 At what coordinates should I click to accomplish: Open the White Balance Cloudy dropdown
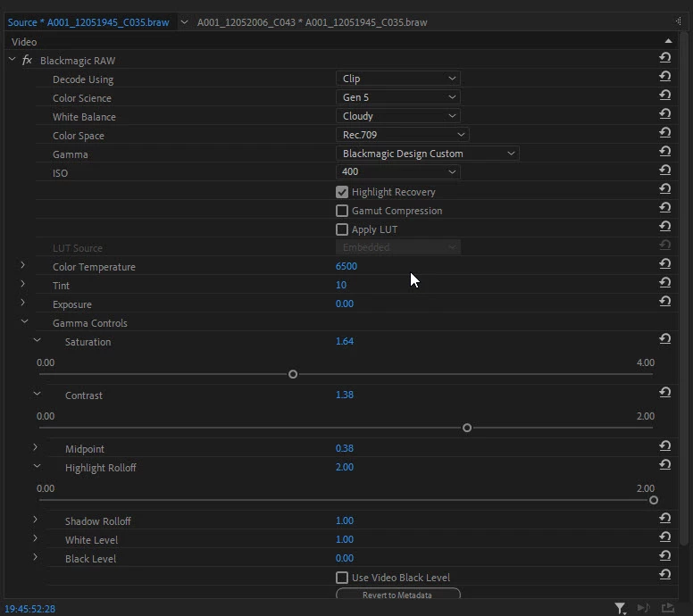click(398, 116)
